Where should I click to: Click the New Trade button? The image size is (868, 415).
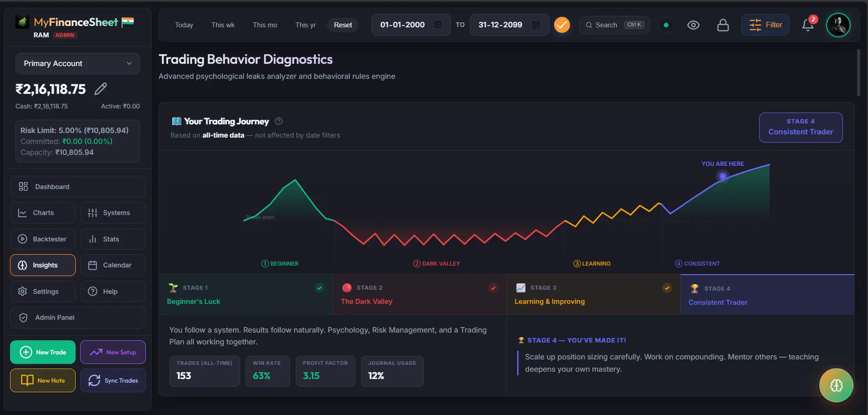(x=43, y=352)
